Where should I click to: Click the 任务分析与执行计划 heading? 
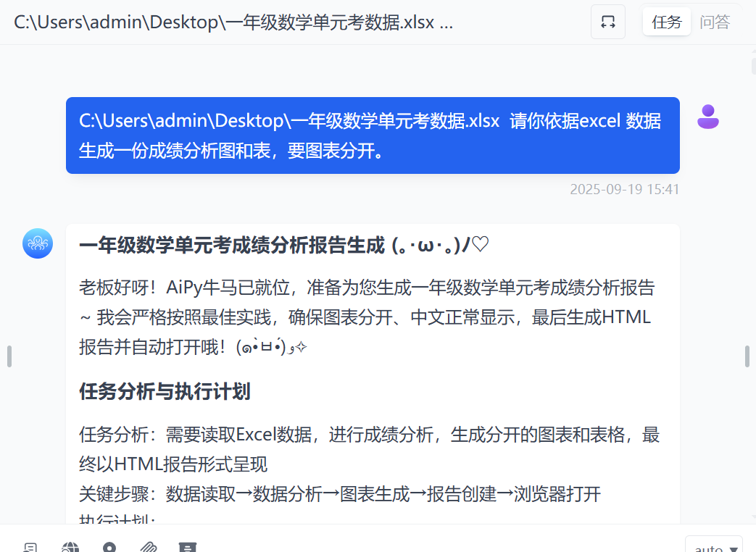[x=165, y=391]
